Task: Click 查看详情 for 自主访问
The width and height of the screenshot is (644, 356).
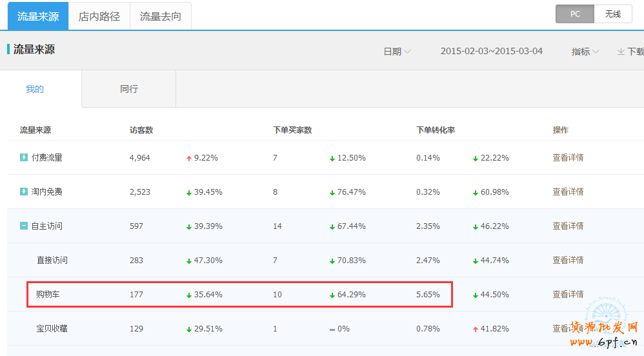Action: [x=568, y=226]
